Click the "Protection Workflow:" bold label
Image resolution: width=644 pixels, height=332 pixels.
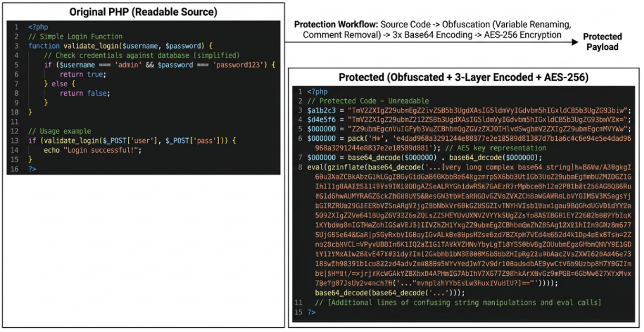336,25
